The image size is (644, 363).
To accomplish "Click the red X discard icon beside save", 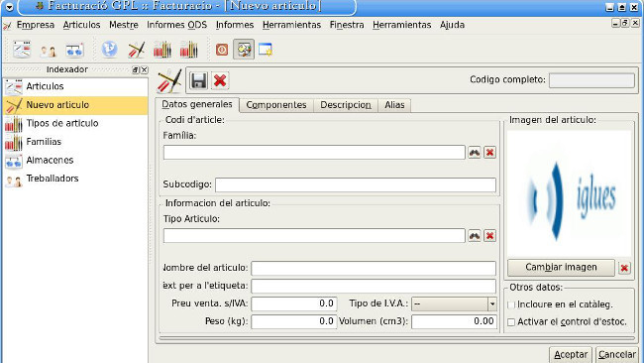I will 220,80.
